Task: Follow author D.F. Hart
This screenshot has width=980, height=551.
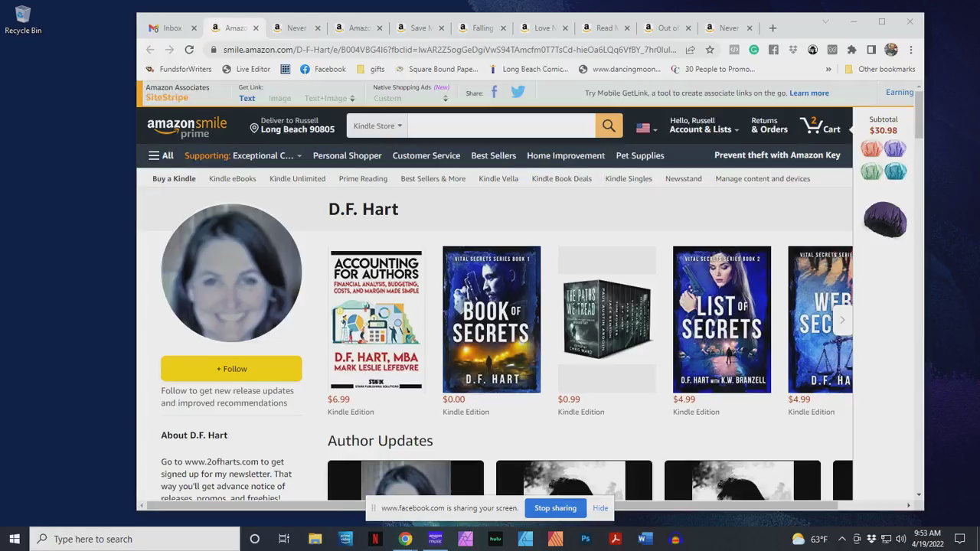Action: (x=231, y=369)
